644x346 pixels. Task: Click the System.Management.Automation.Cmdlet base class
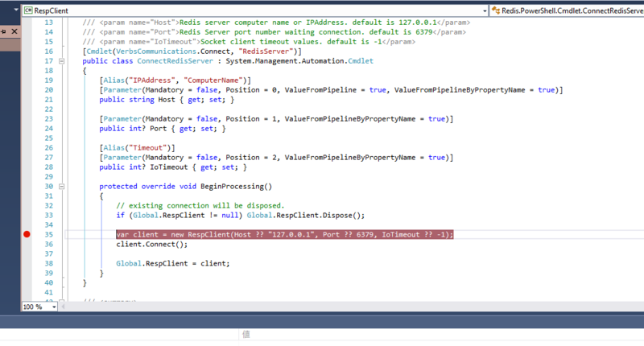point(299,61)
